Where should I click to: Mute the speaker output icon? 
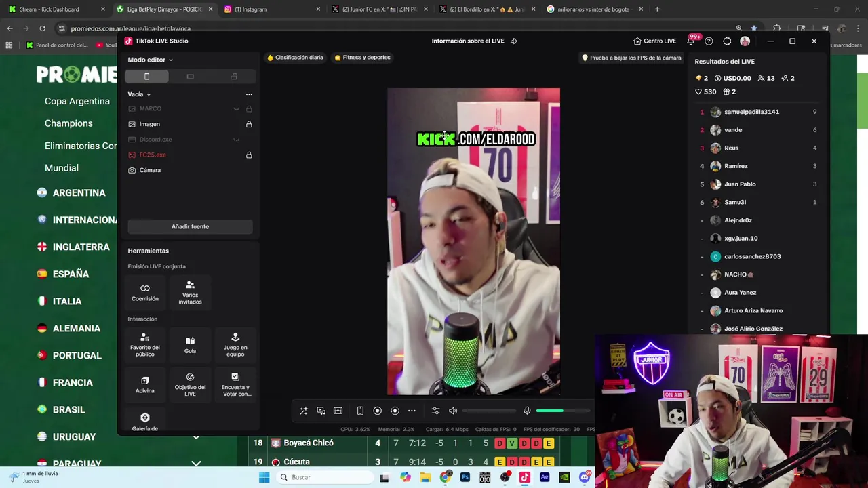point(453,411)
